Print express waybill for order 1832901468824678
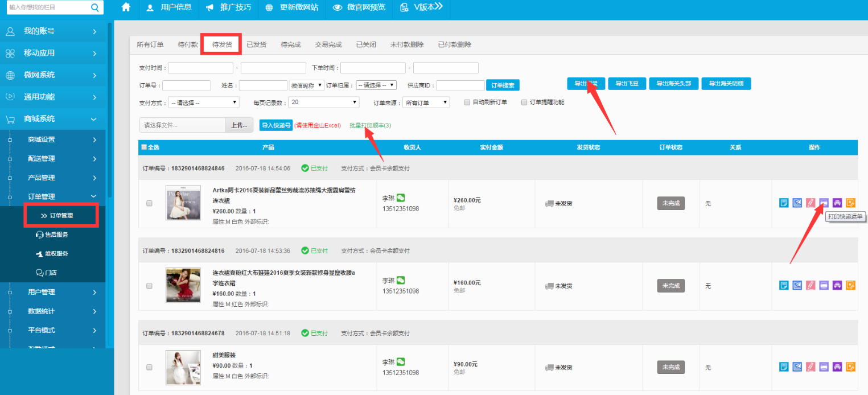 tap(824, 367)
